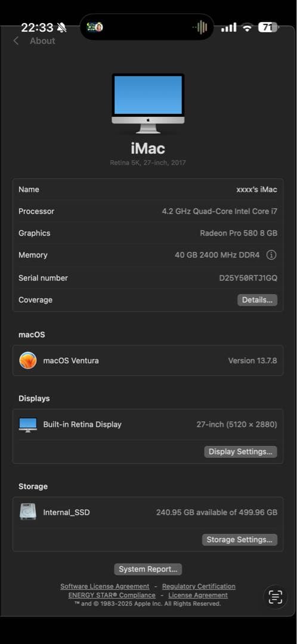Open Display Settings
The height and width of the screenshot is (644, 297).
[240, 452]
